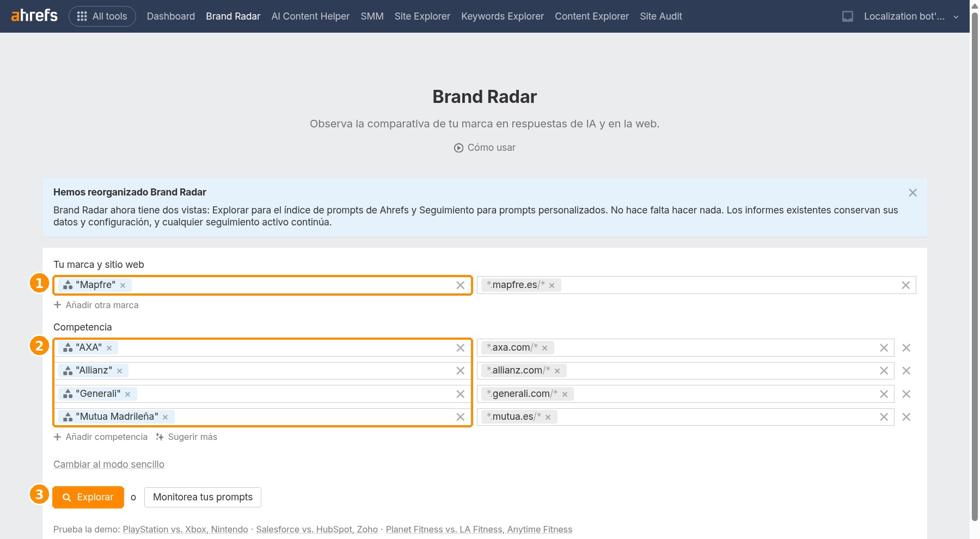Click Añadir competencia
The image size is (980, 539).
click(101, 437)
